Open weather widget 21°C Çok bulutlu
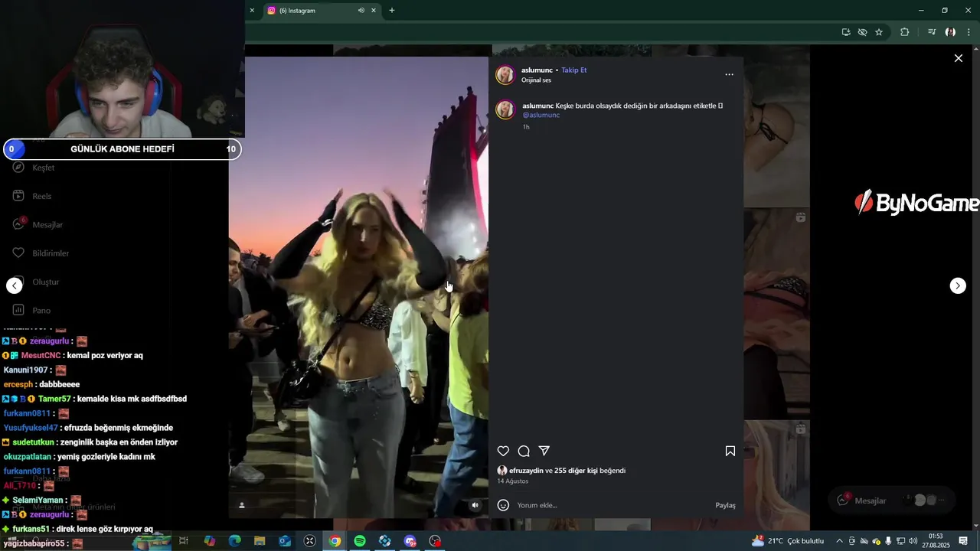This screenshot has height=551, width=980. point(788,541)
